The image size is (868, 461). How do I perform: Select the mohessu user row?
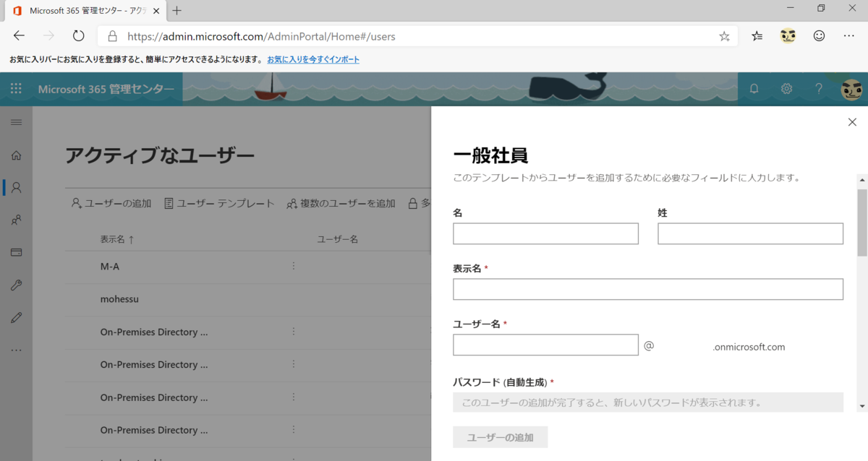(x=248, y=299)
